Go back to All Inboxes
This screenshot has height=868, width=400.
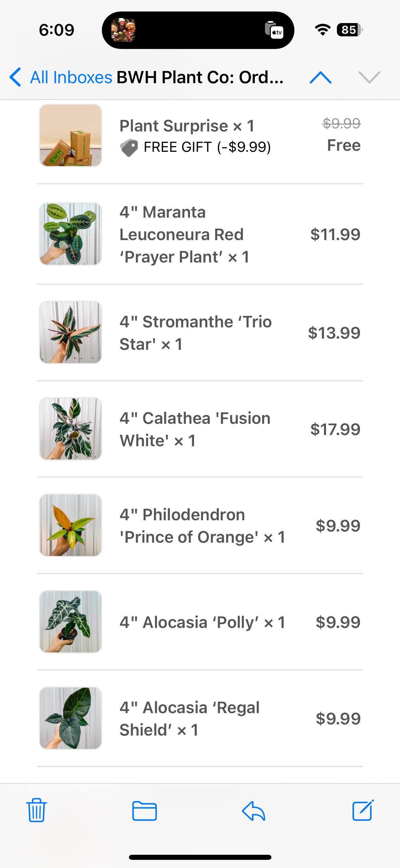click(x=61, y=77)
